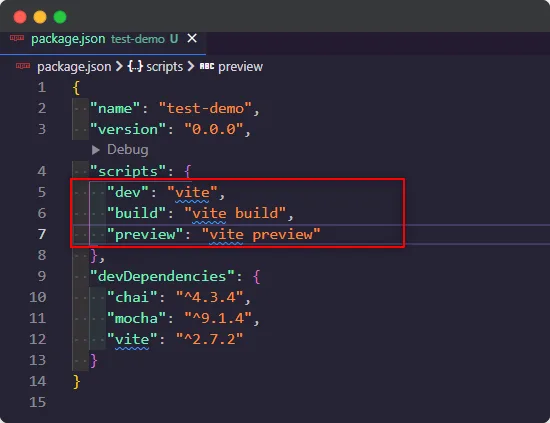The image size is (550, 423).
Task: Click the "0.0.0" version value
Action: point(214,129)
